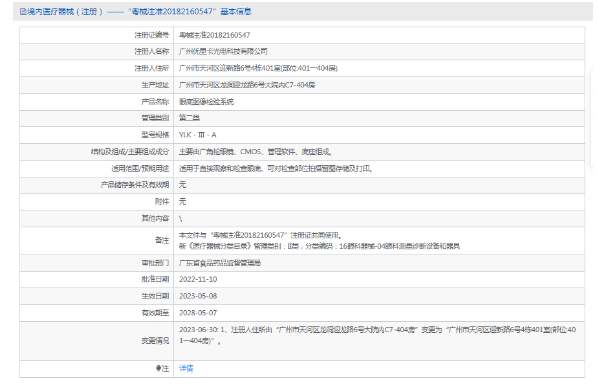Viewport: 597px width, 384px height.
Task: Click label 注册人名称
Action: (x=152, y=51)
